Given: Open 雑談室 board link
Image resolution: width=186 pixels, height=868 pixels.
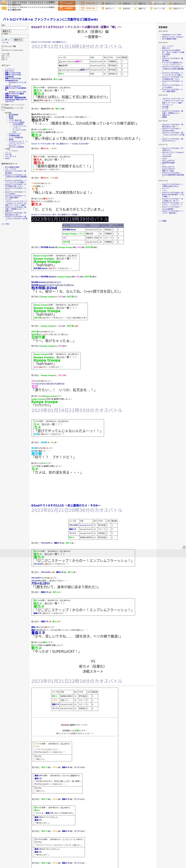Looking at the screenshot, I should (11, 117).
